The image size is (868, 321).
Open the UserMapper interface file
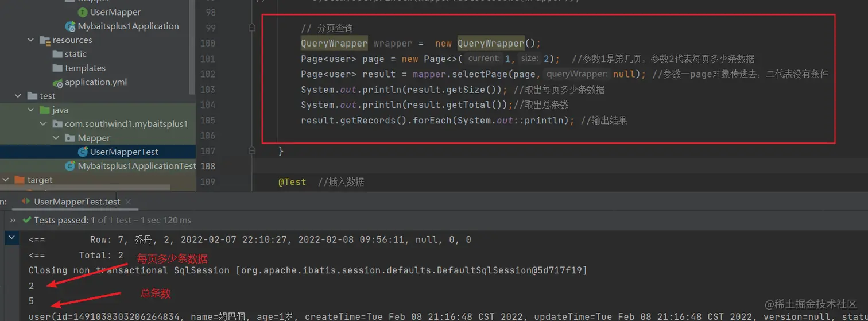coord(115,12)
